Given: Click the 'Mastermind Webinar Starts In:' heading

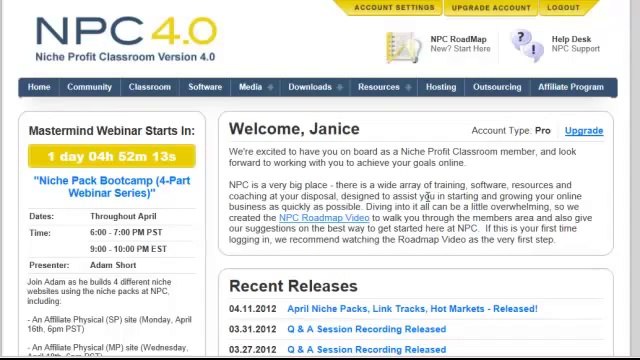Looking at the screenshot, I should click(112, 131).
